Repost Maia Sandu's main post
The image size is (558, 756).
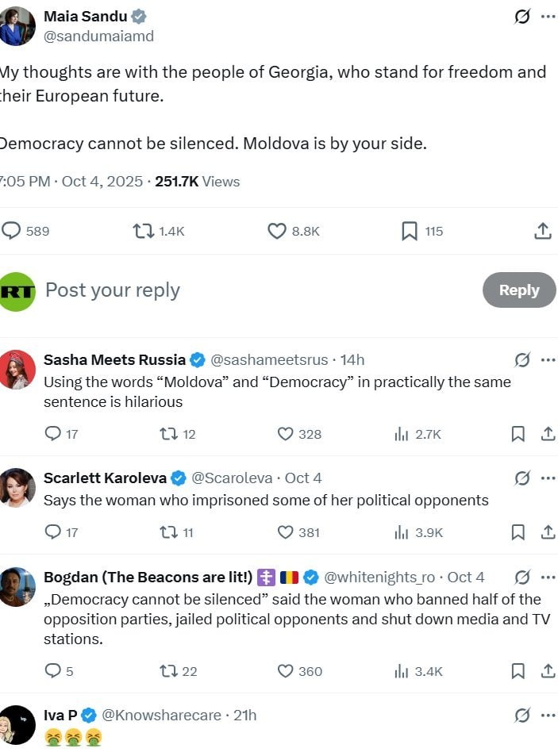144,231
